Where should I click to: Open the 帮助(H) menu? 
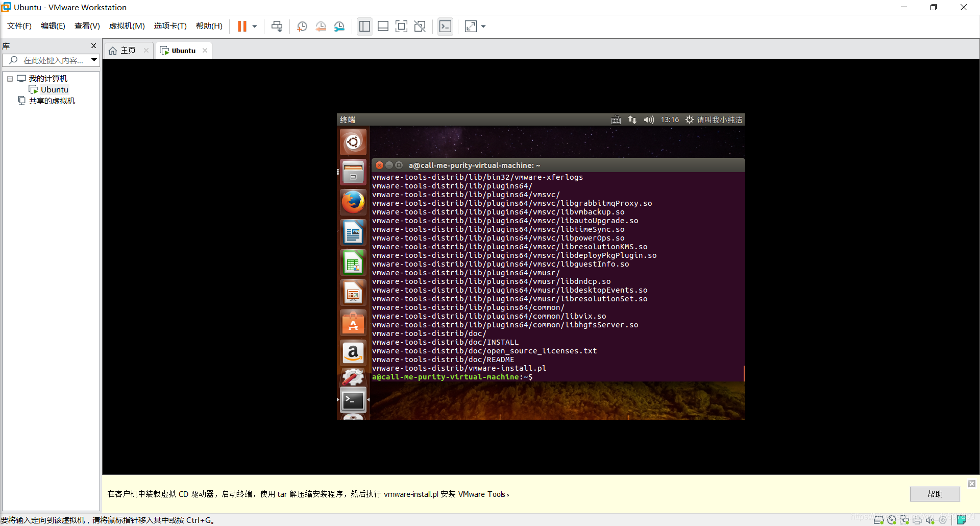click(209, 26)
